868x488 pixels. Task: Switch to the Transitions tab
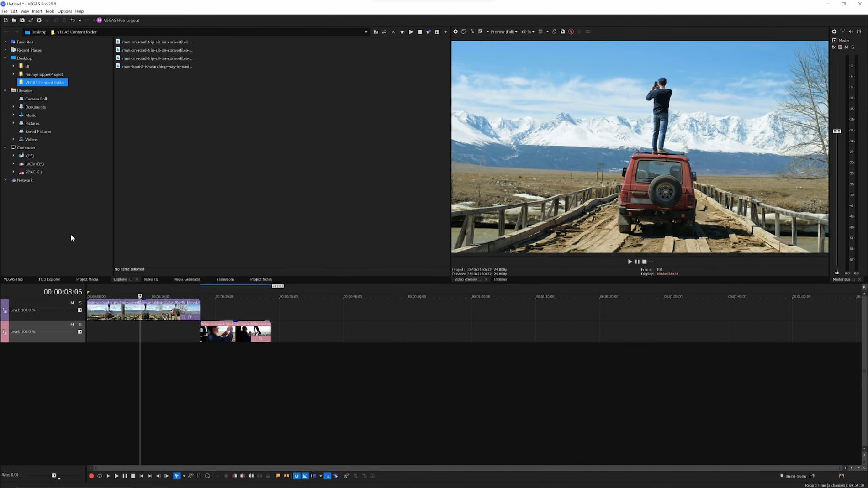click(x=225, y=279)
